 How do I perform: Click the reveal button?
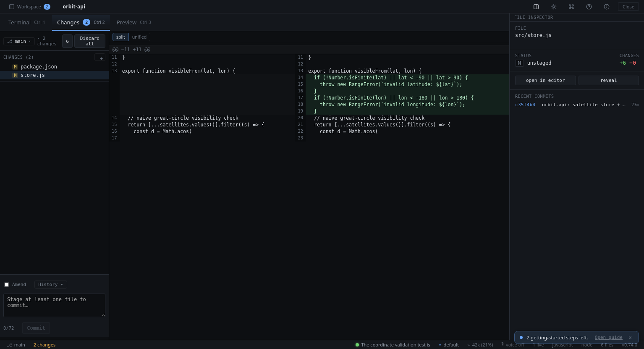point(609,81)
